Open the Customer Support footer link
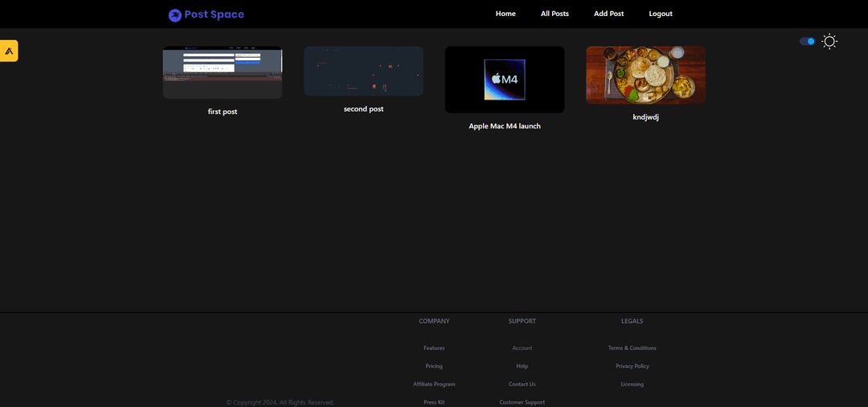The height and width of the screenshot is (407, 868). point(522,402)
